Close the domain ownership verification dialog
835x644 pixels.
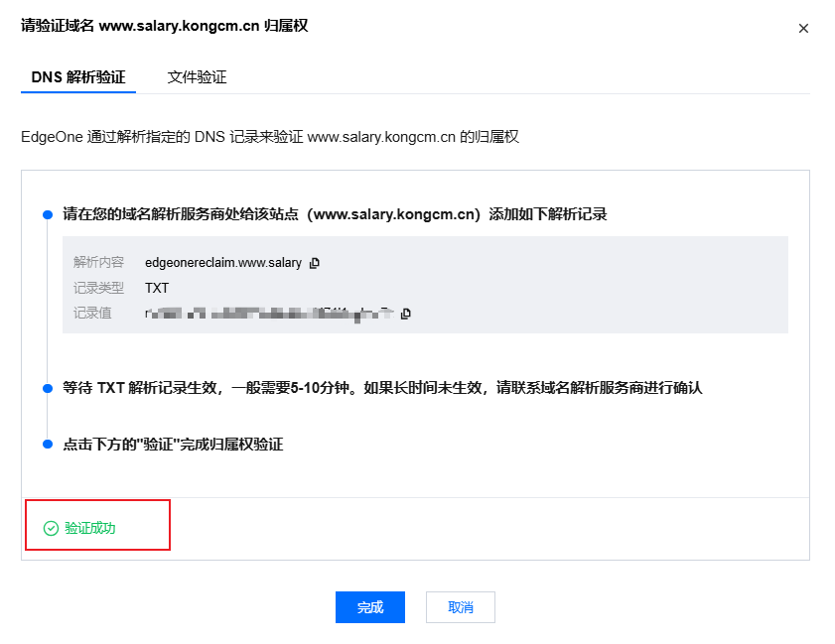(803, 29)
